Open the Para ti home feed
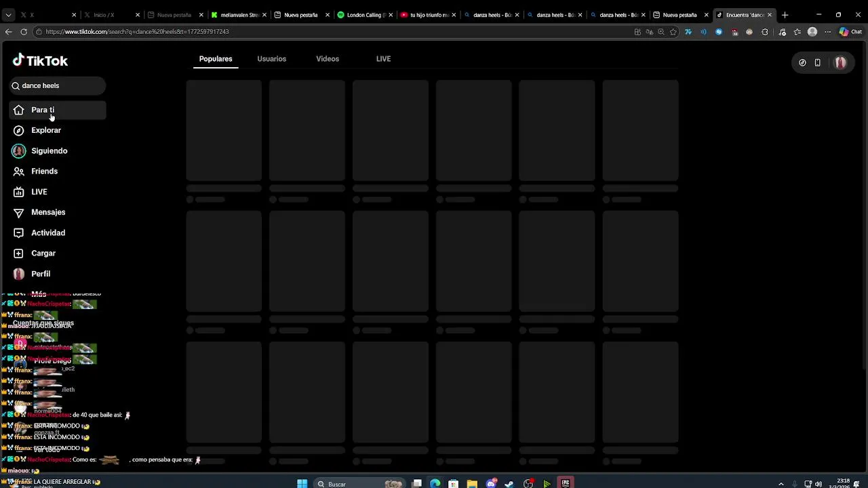This screenshot has height=488, width=868. [x=58, y=110]
